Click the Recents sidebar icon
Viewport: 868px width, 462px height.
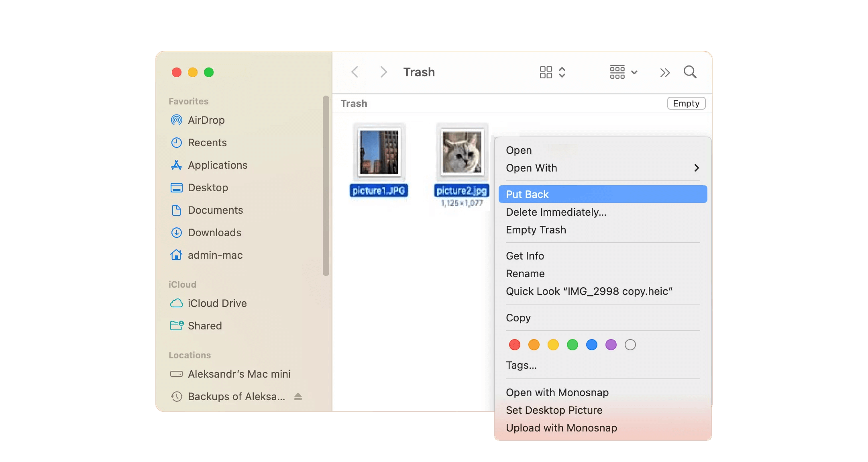click(x=176, y=142)
